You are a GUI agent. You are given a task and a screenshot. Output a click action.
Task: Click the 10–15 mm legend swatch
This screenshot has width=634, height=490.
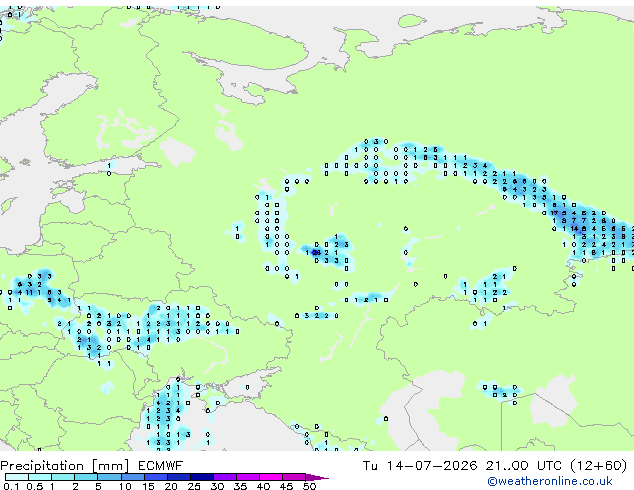tap(133, 477)
